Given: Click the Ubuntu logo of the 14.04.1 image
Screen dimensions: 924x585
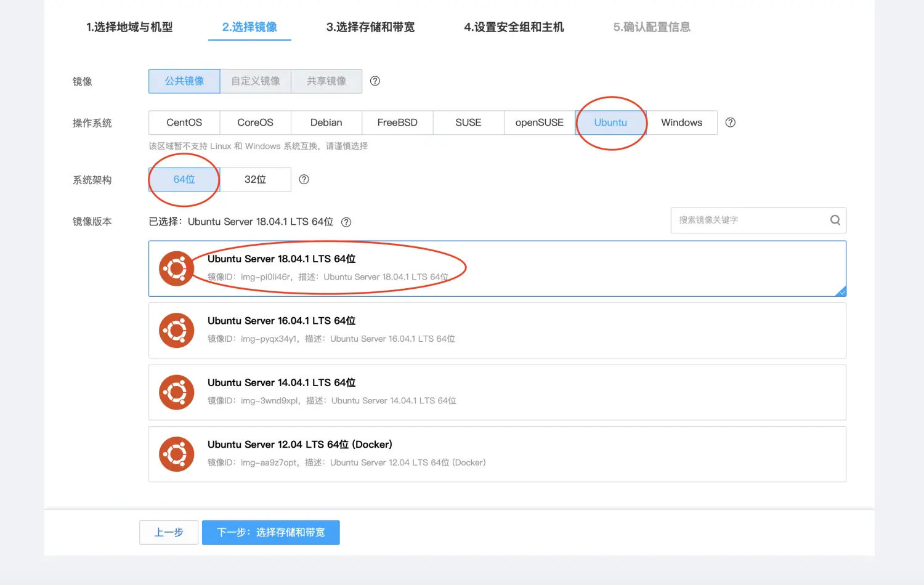Looking at the screenshot, I should [x=177, y=392].
